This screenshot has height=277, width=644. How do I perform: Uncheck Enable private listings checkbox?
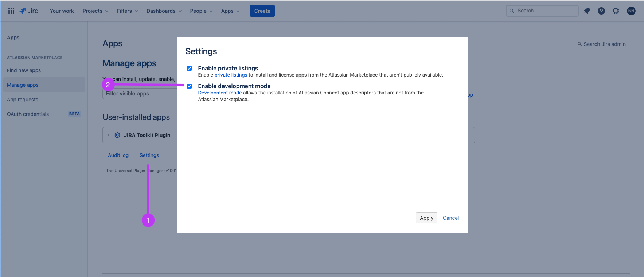[190, 69]
